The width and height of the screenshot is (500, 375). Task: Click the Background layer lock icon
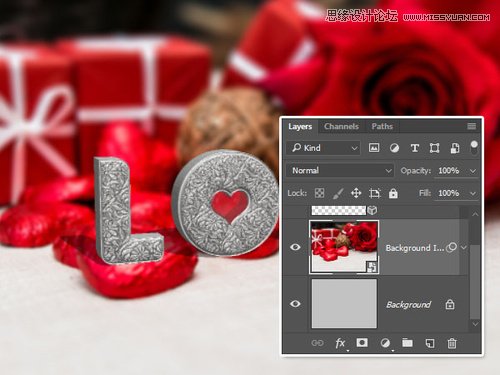point(450,304)
